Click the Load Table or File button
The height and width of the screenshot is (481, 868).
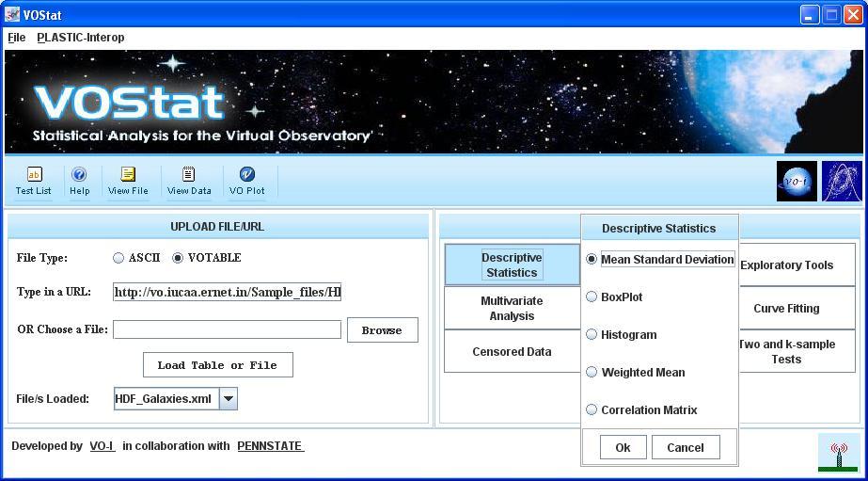(217, 365)
